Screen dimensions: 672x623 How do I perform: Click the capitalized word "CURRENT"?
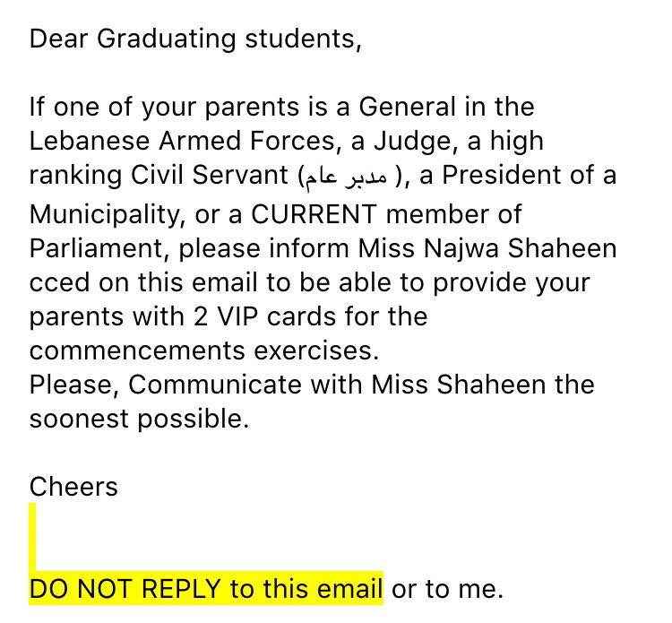coord(314,214)
